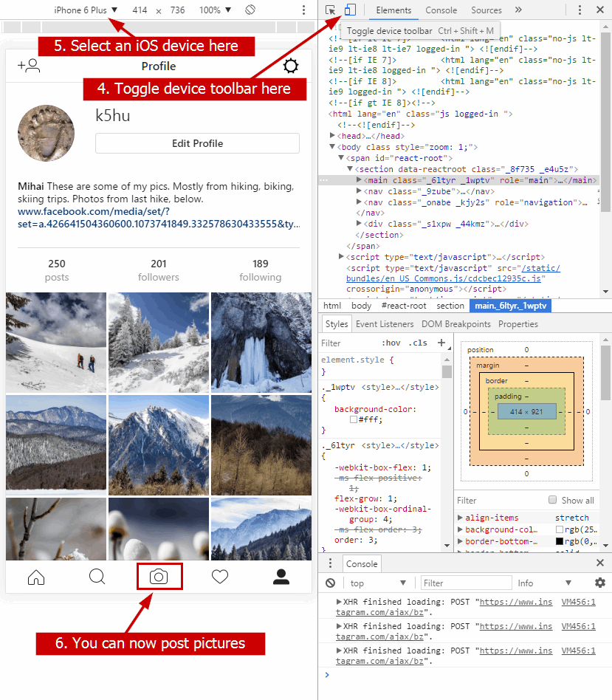Open the 100% zoom dropdown
Viewport: 612px width, 700px height.
[215, 10]
